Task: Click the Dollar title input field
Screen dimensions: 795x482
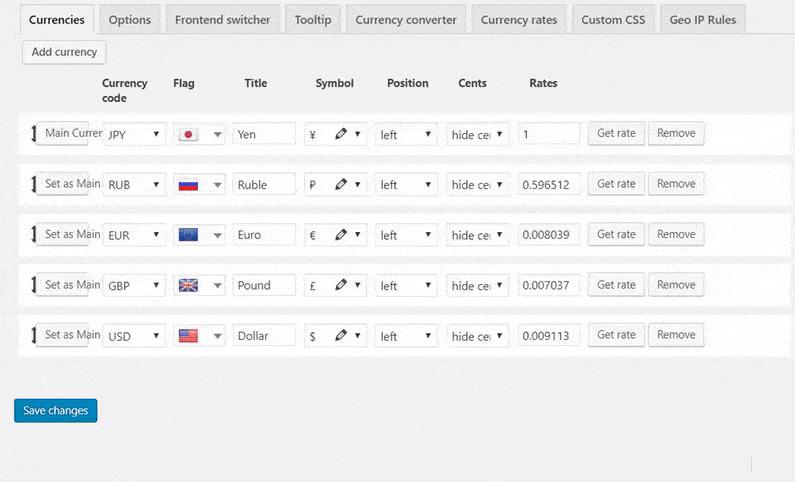Action: coord(264,336)
